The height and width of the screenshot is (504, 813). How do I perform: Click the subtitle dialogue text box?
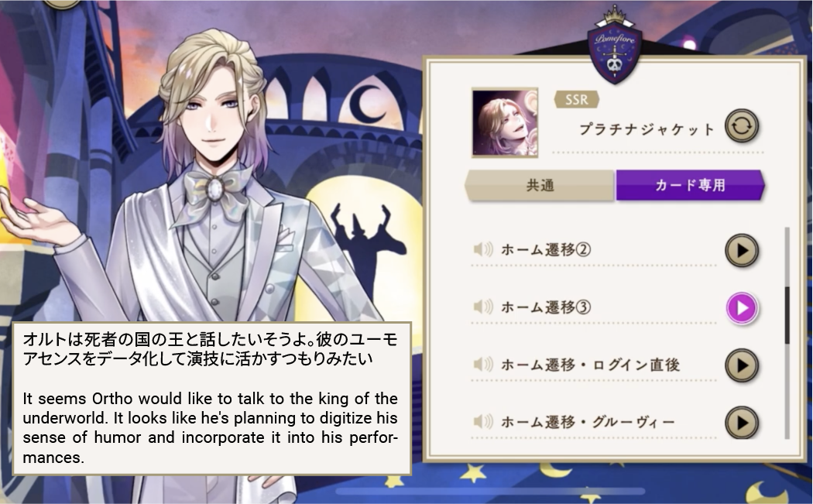pos(212,399)
